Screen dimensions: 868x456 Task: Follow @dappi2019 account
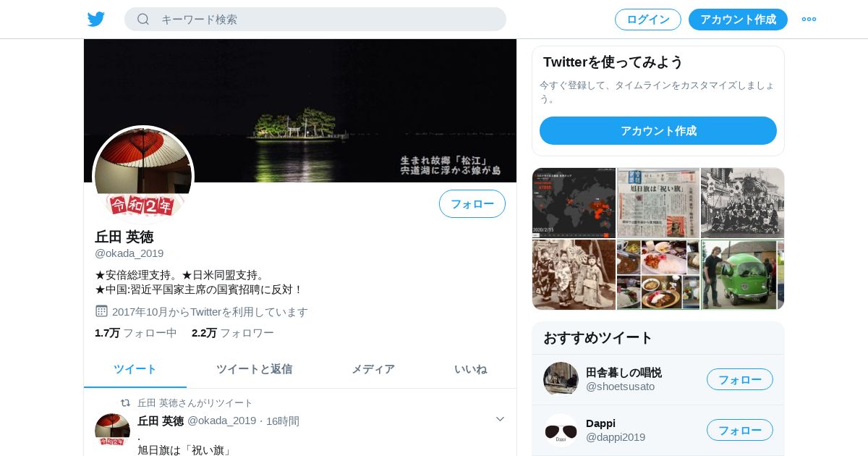point(740,430)
